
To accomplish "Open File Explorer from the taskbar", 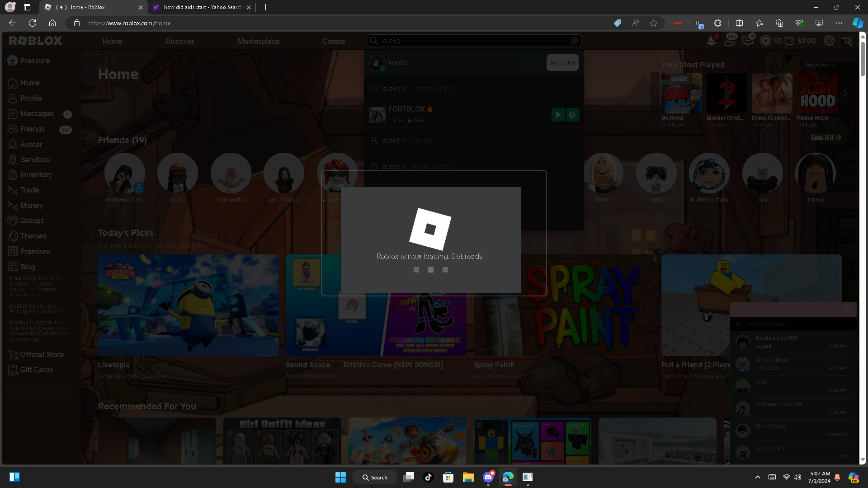I will [468, 477].
